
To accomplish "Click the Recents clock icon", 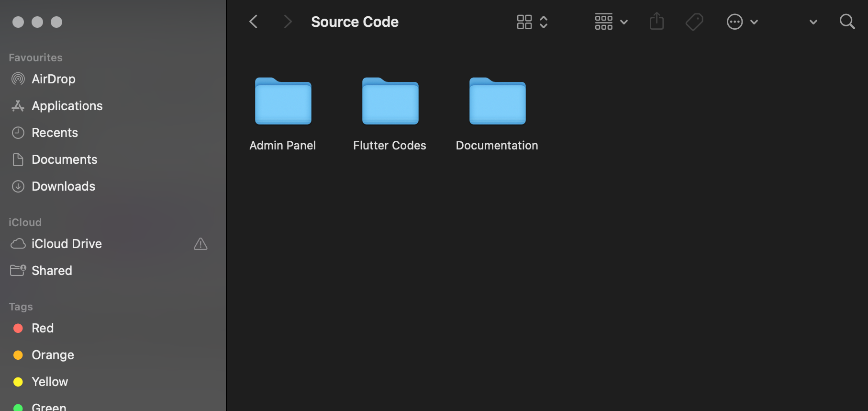I will (x=18, y=133).
